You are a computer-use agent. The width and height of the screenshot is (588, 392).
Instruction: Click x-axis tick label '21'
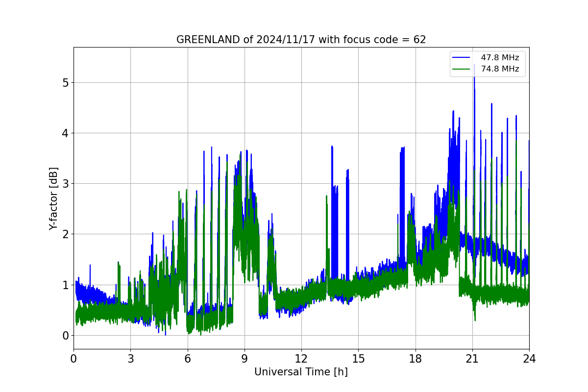click(x=472, y=358)
